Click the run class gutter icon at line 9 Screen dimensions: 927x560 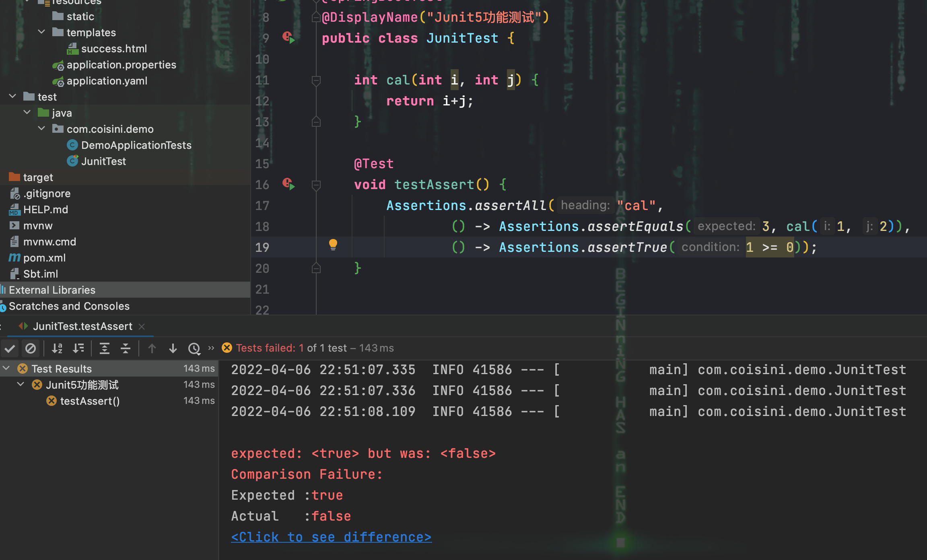click(288, 38)
